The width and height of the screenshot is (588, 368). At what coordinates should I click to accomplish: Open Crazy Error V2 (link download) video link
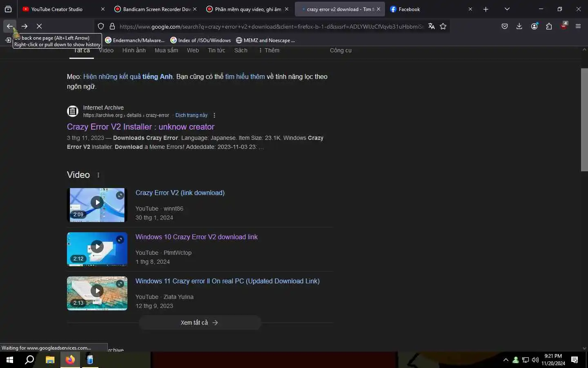[x=180, y=193]
